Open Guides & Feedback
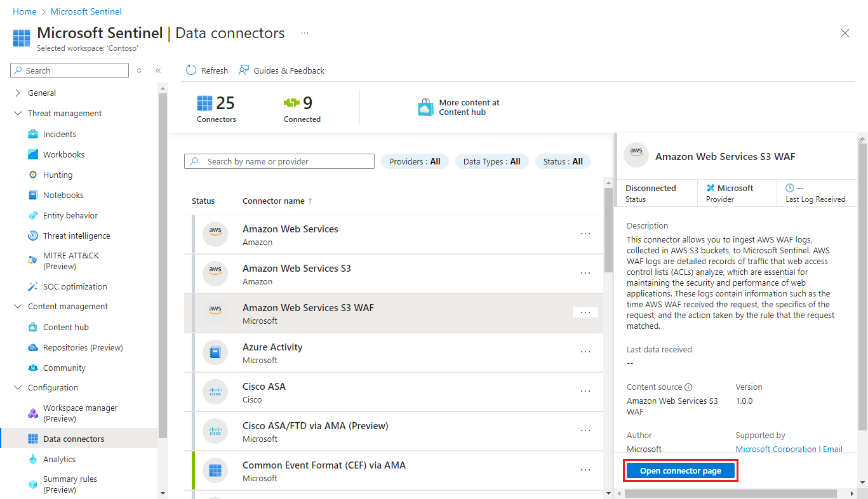The width and height of the screenshot is (868, 499). coord(281,70)
